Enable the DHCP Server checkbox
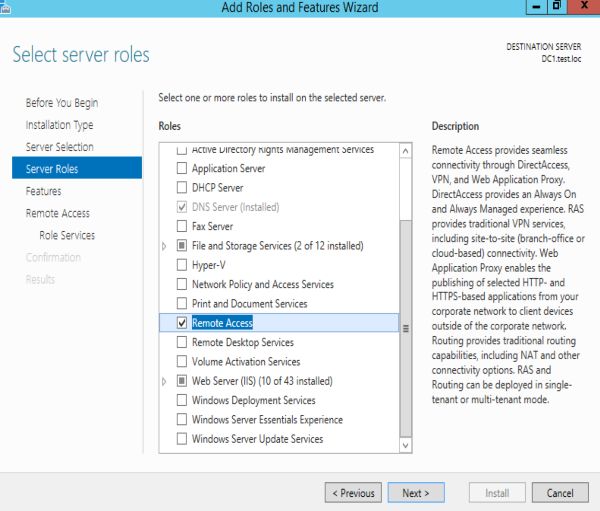 tap(182, 188)
